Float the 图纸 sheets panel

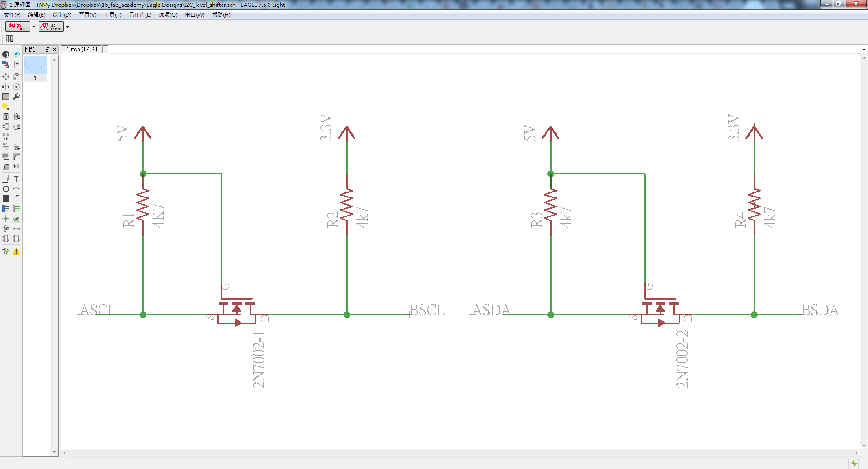tap(47, 50)
